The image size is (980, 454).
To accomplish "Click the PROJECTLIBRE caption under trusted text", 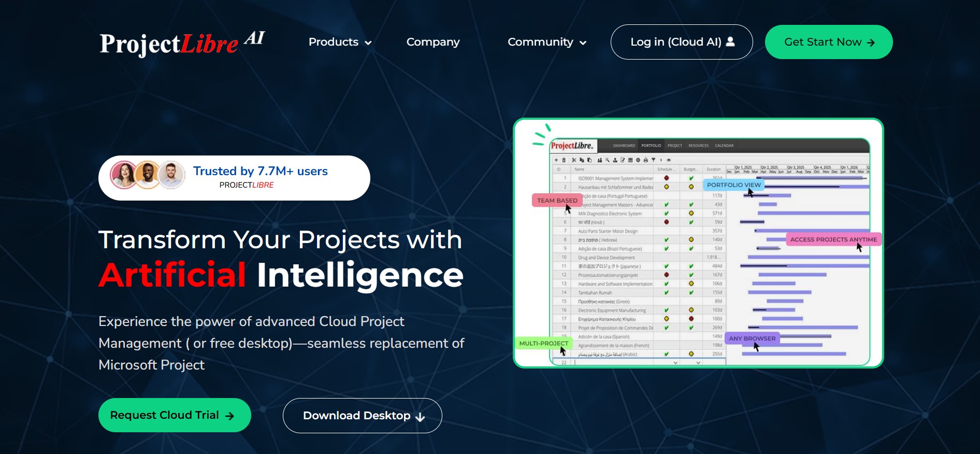I will click(247, 185).
